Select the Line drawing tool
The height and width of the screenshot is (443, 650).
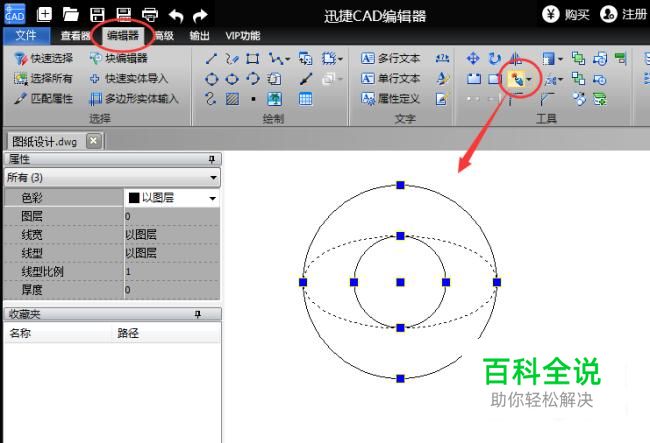[x=211, y=58]
